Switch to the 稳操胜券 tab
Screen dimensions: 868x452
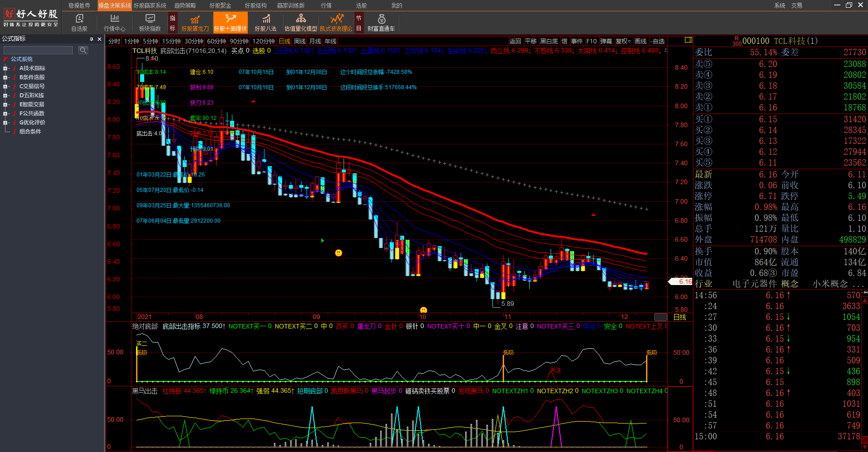(x=79, y=5)
